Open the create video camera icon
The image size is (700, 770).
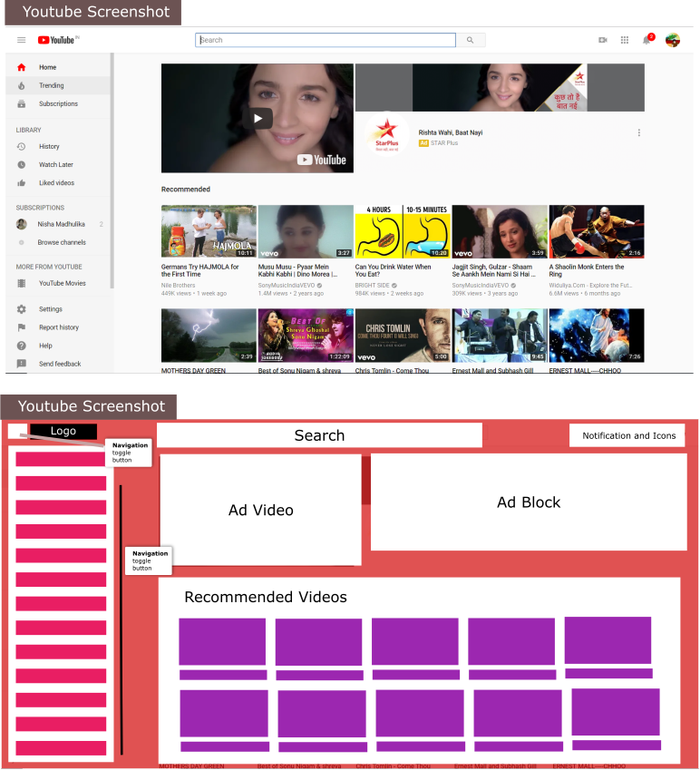pyautogui.click(x=603, y=40)
